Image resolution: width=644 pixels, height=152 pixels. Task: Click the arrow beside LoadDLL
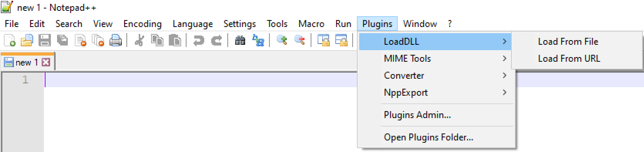pyautogui.click(x=504, y=41)
